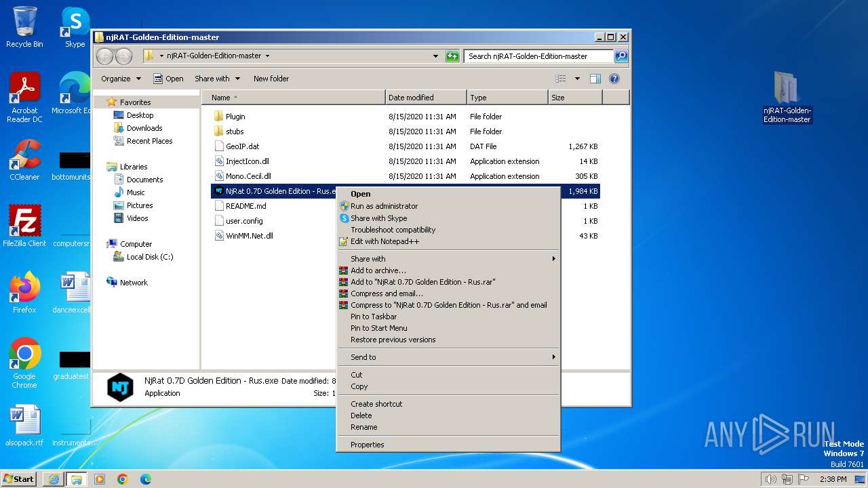Click Internet Explorer taskbar icon

(x=54, y=479)
